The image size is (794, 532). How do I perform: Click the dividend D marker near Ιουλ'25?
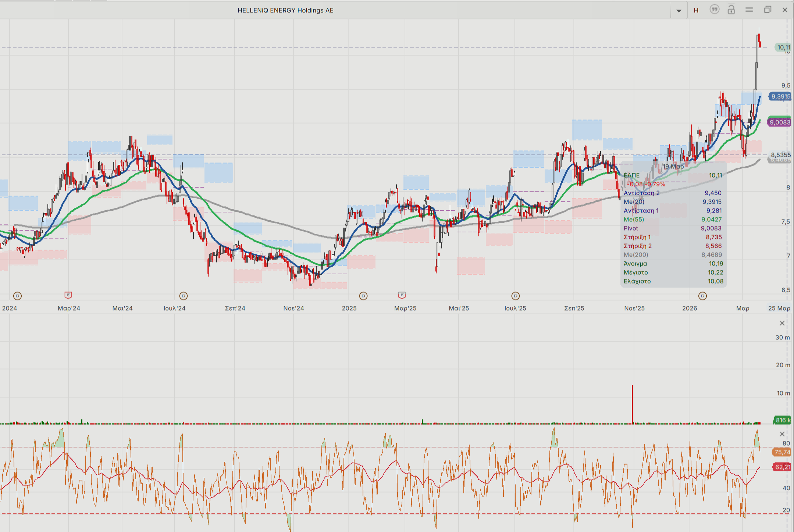pos(515,296)
